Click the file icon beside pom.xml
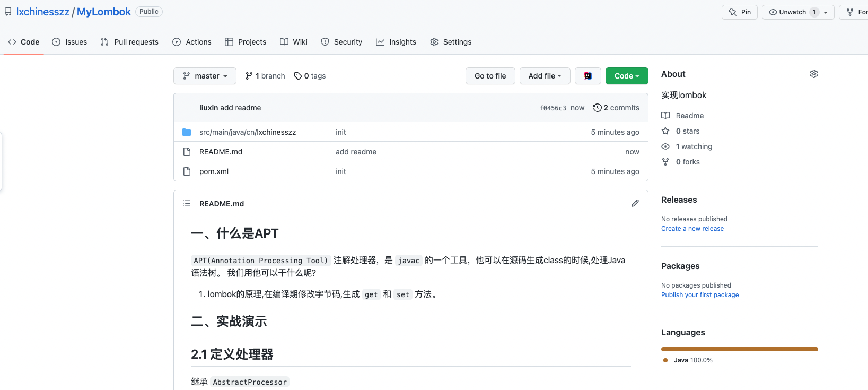 coord(187,171)
